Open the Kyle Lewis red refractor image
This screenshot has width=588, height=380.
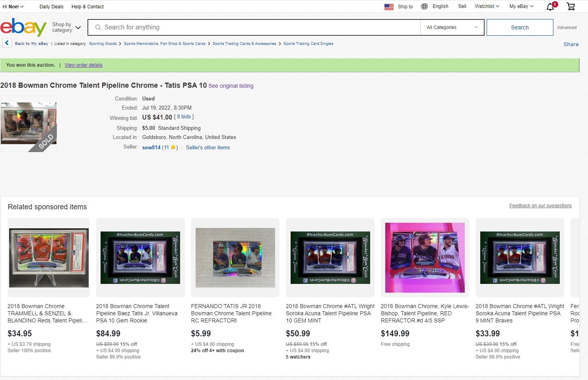point(425,258)
